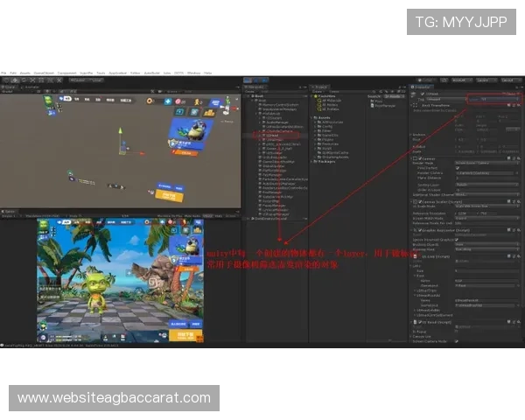
Task: Expand the Assets folder in Project
Action: (312, 118)
